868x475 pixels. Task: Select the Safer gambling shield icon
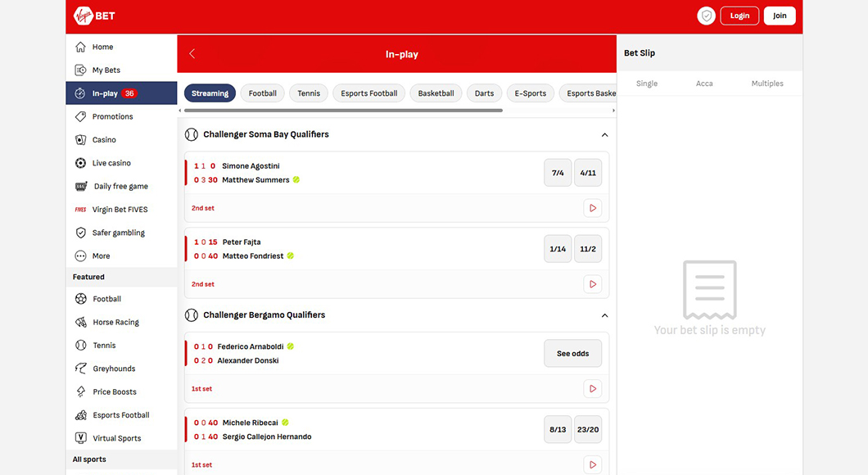[82, 232]
